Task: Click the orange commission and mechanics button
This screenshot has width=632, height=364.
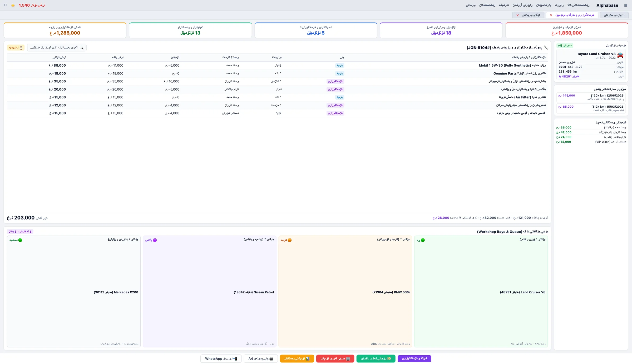Action: [x=297, y=358]
